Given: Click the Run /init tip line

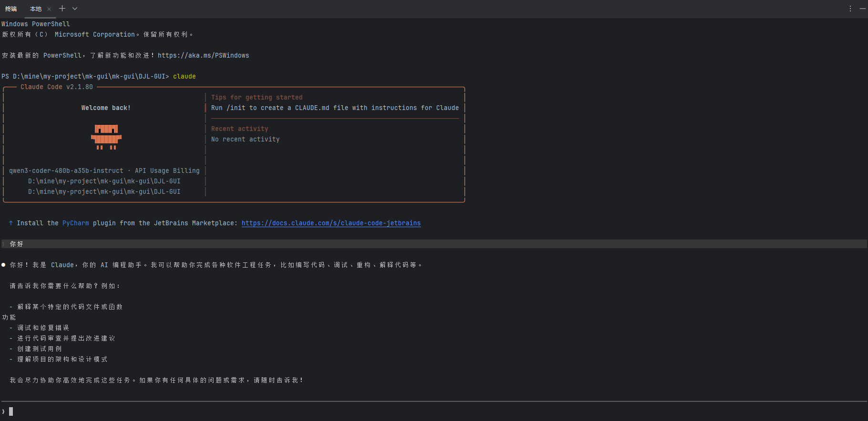Looking at the screenshot, I should click(335, 108).
